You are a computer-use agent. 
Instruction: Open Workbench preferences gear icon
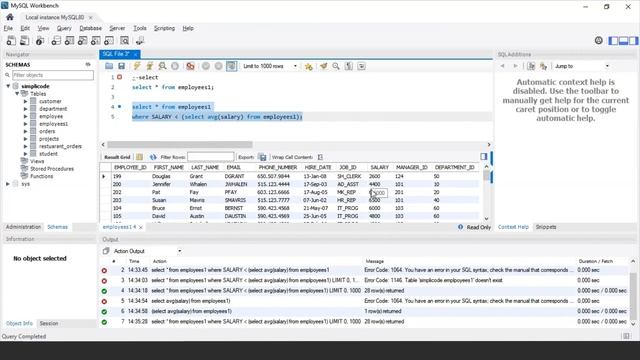[x=598, y=40]
